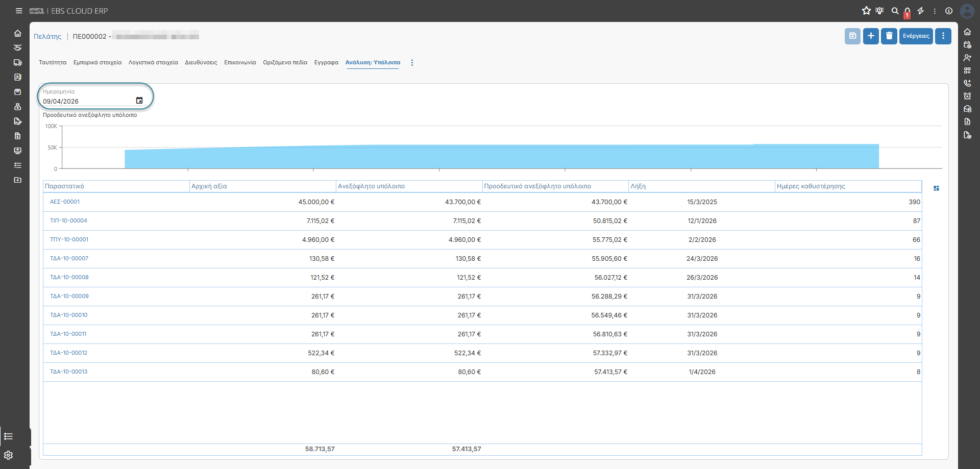Add widget from right sidebar
The width and height of the screenshot is (980, 469).
pos(967,70)
